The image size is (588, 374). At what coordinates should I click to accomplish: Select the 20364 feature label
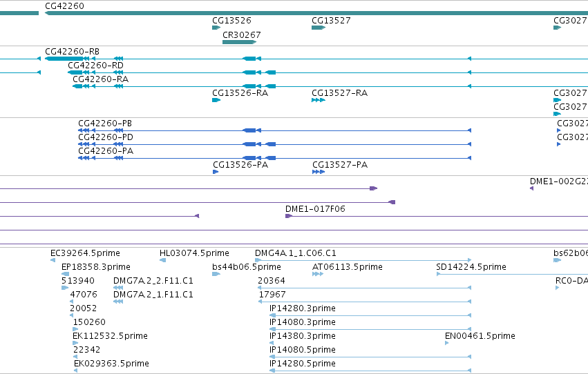coord(271,281)
